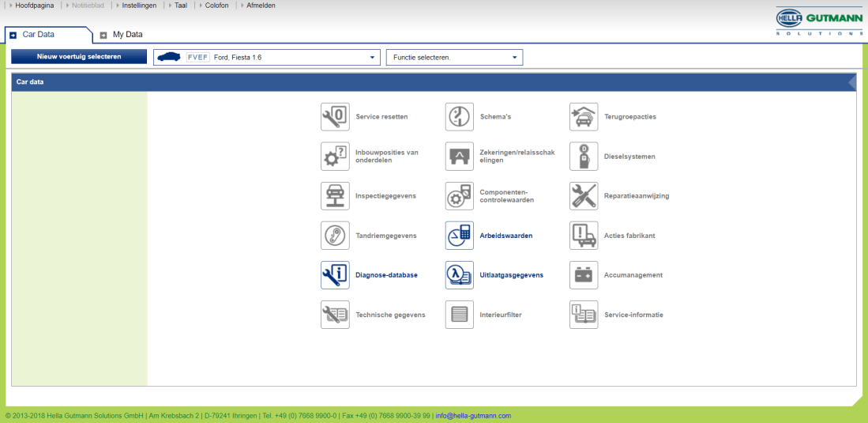Click the Interieurfilter icon
The image size is (868, 423).
click(x=460, y=315)
